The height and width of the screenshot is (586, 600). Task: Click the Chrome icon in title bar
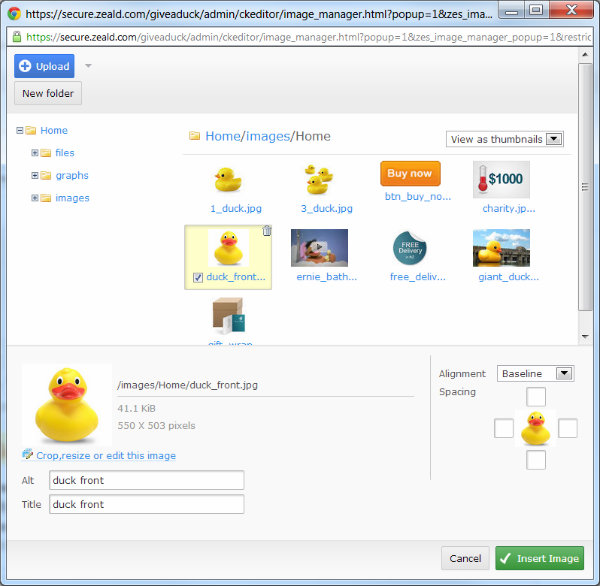tap(15, 14)
